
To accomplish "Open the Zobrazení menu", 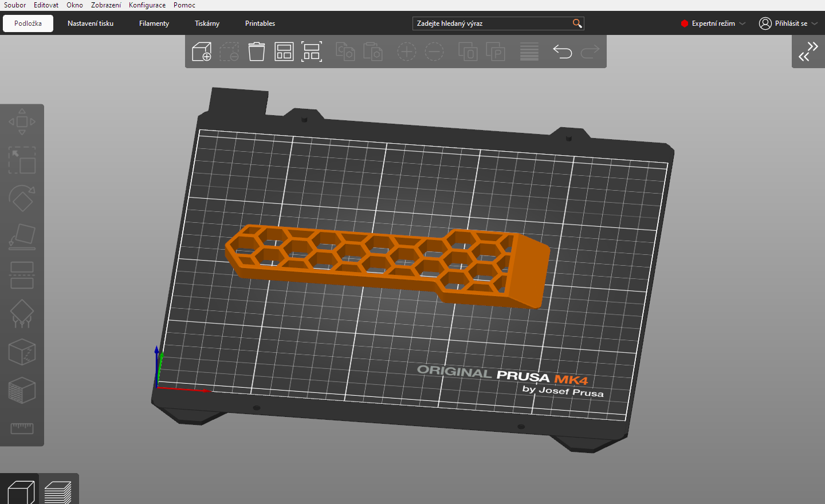I will [x=106, y=5].
